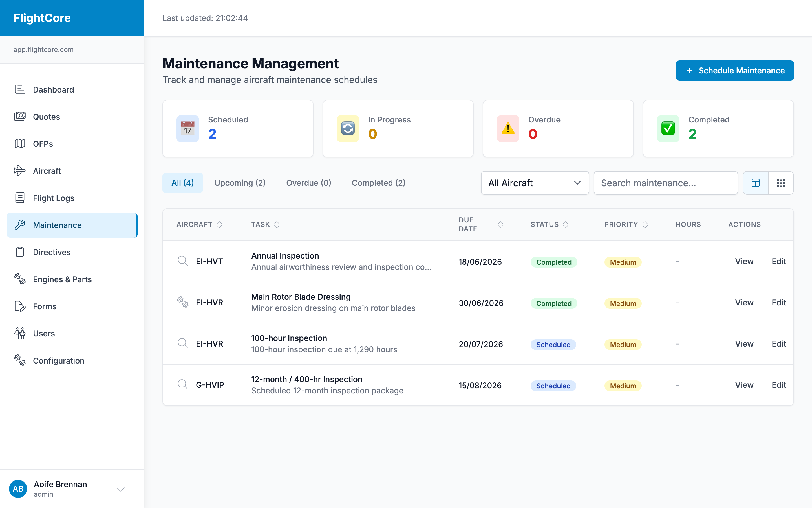This screenshot has height=508, width=812.
Task: Select the All (4) tab
Action: (x=182, y=183)
